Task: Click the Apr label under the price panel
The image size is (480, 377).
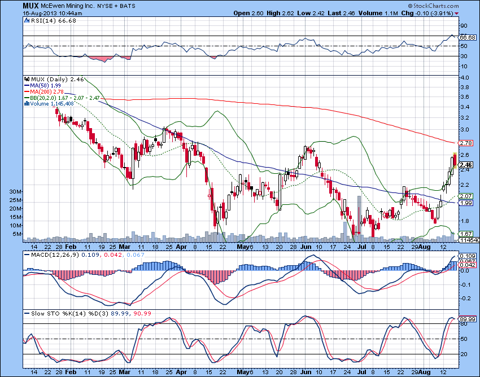Action: pos(181,247)
